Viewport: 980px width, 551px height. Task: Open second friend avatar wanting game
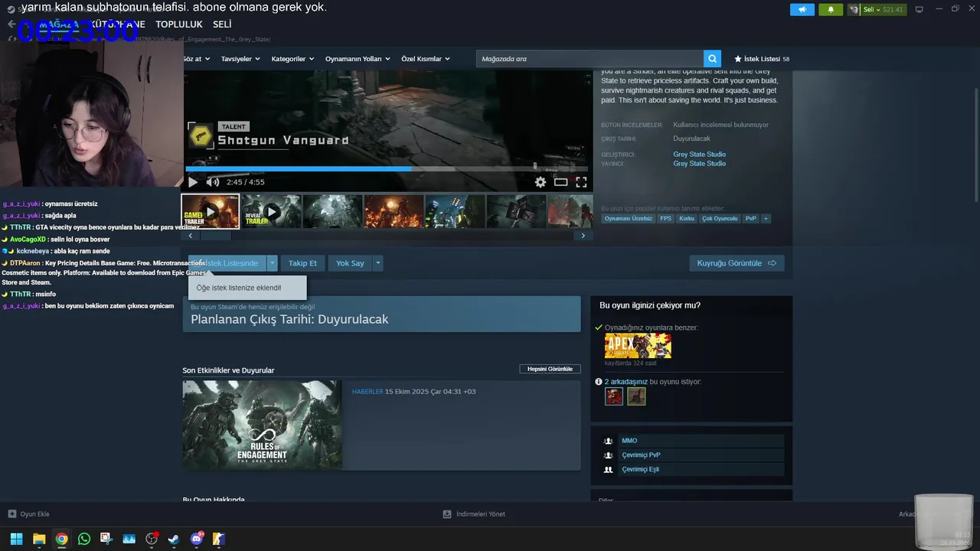pos(636,396)
